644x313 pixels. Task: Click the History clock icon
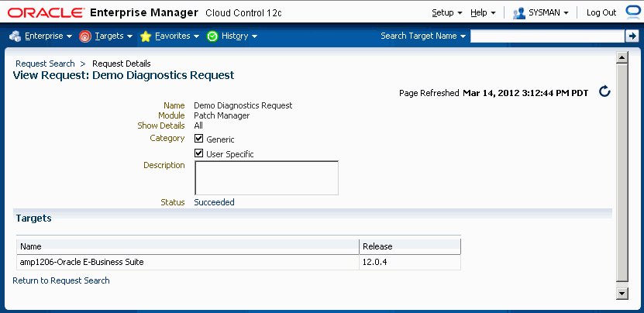point(212,36)
